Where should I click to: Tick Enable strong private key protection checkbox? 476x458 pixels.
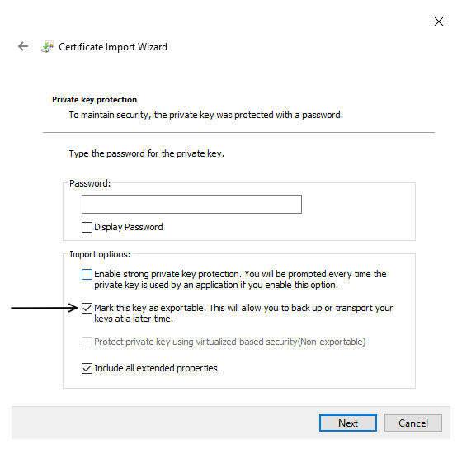[x=87, y=274]
